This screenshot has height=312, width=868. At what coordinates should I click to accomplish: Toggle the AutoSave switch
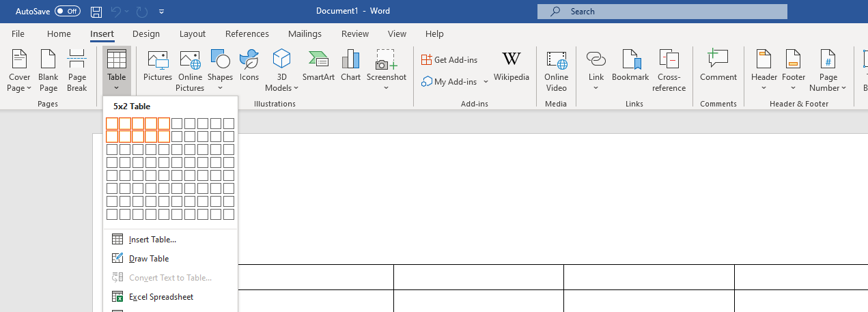tap(68, 12)
